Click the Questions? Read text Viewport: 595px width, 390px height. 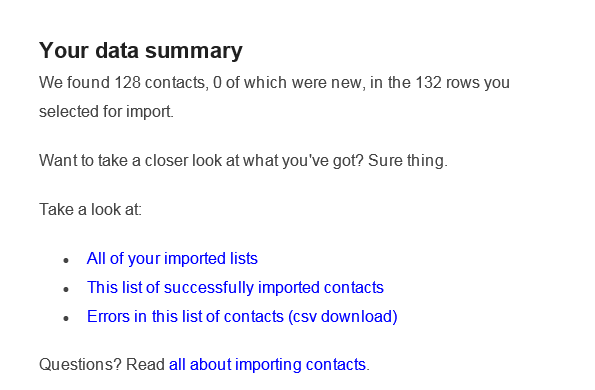pos(102,365)
